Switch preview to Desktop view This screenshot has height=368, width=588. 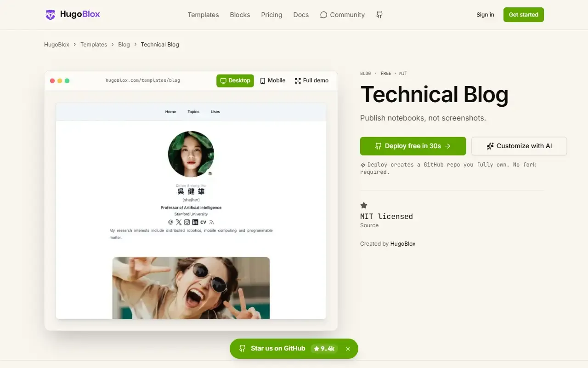click(235, 80)
